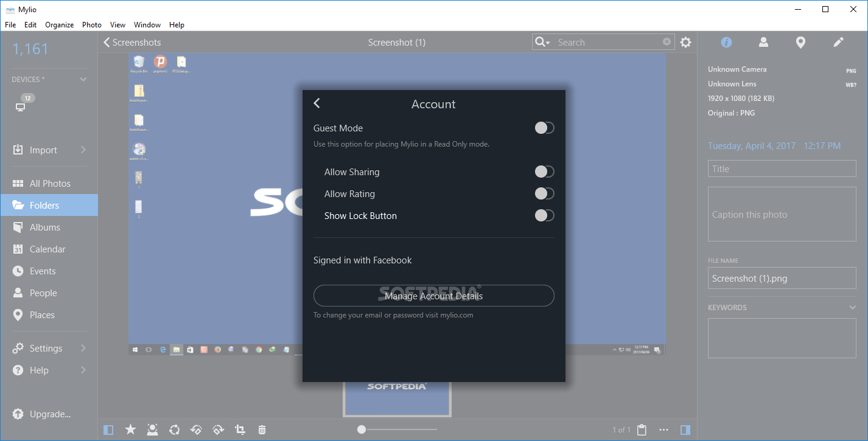Open People view in sidebar

[49, 293]
